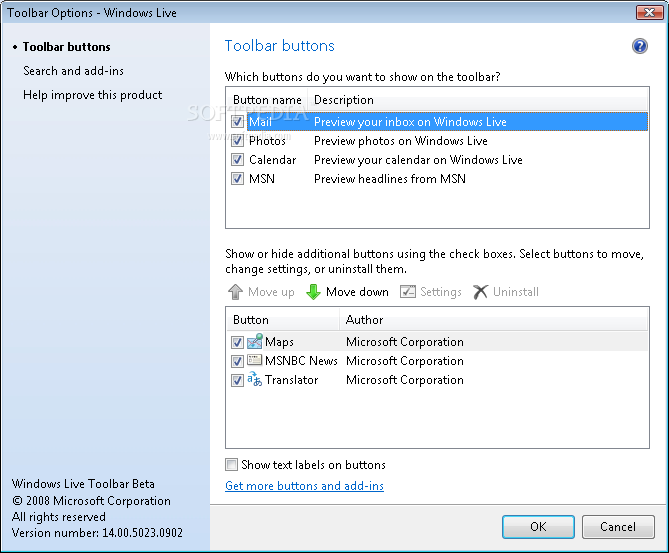
Task: Uncheck the Maps checkbox
Action: (x=237, y=342)
